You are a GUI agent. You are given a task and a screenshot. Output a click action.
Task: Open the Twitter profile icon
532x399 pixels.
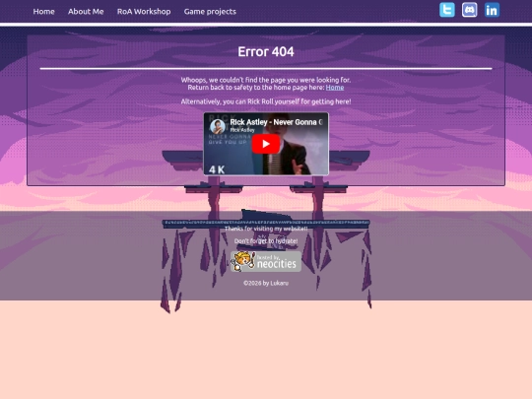(447, 10)
